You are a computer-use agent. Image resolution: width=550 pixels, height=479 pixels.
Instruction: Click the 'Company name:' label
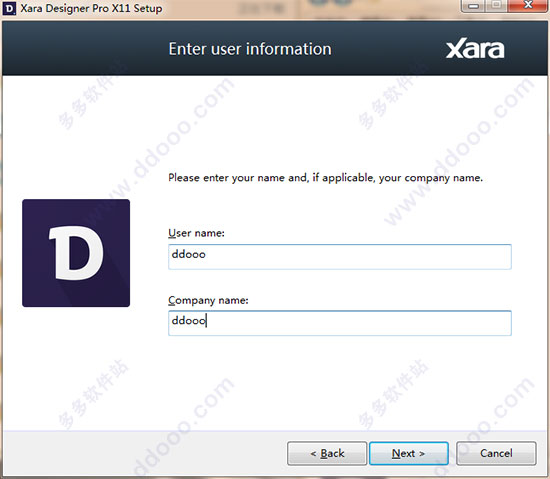click(208, 300)
